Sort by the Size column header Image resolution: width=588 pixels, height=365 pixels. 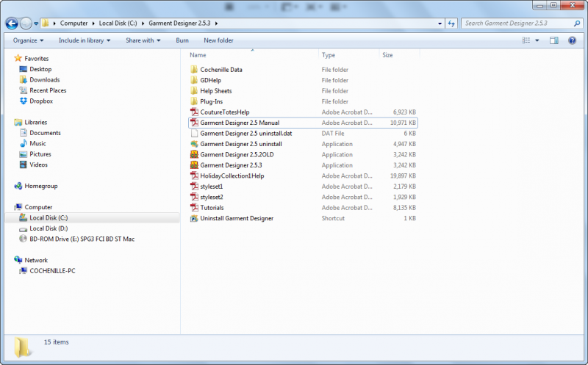[387, 55]
